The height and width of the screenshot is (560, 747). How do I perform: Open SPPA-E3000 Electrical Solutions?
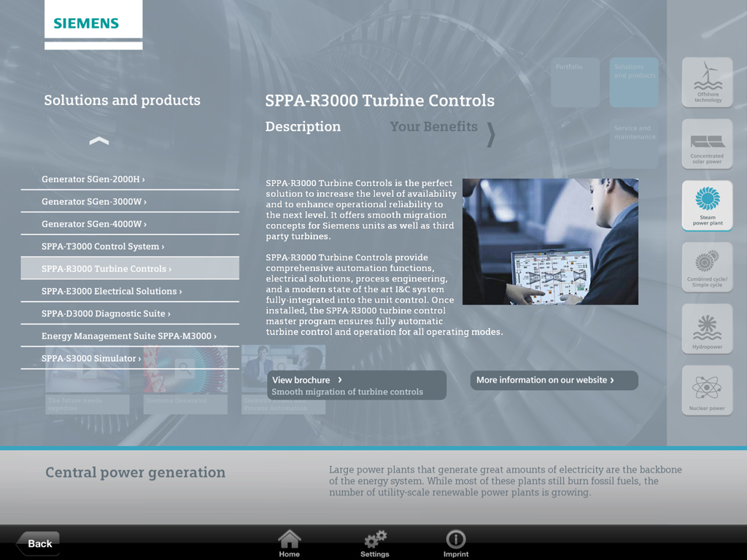click(130, 291)
